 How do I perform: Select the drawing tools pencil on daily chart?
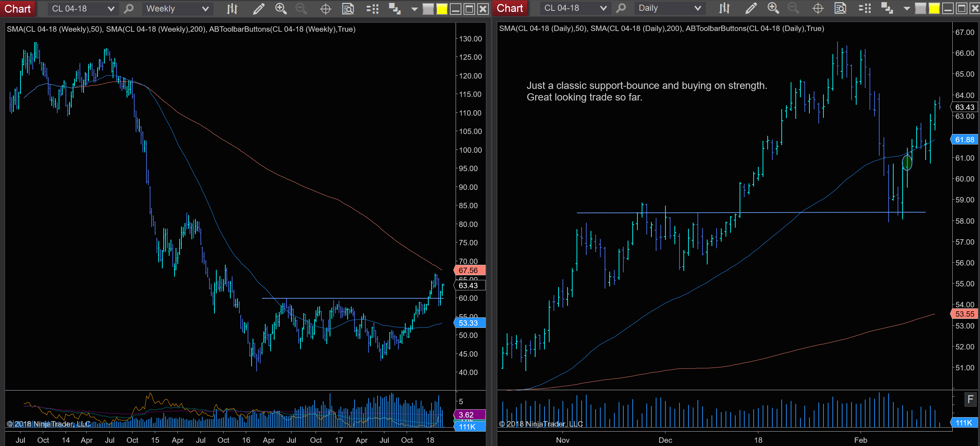click(751, 8)
